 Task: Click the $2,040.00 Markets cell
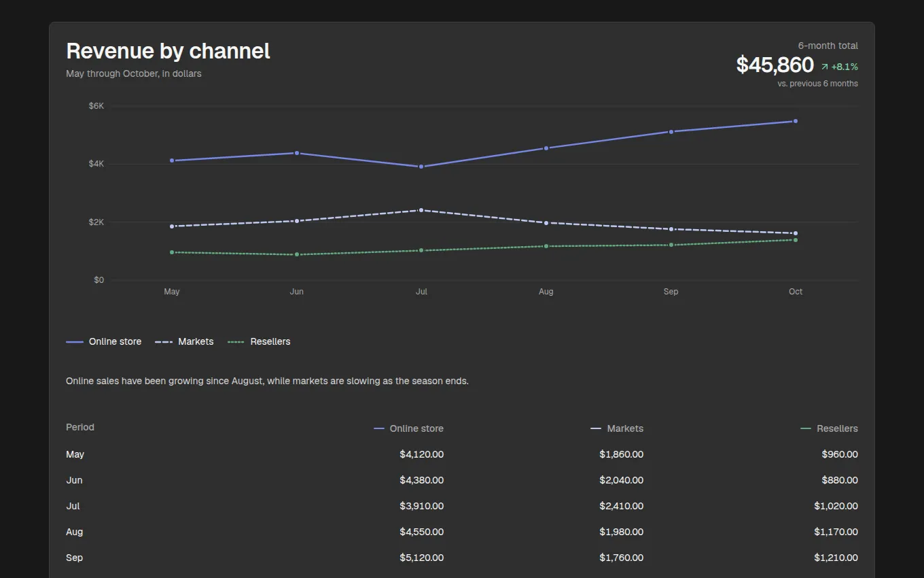621,480
